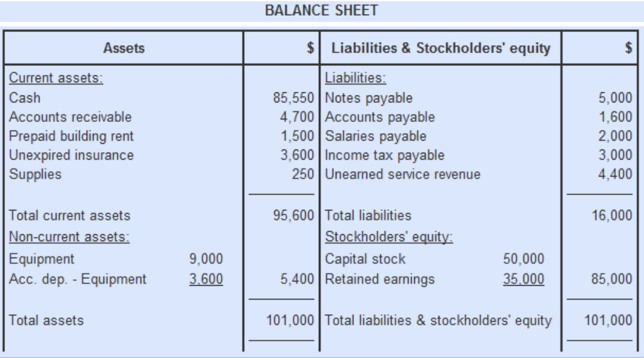The height and width of the screenshot is (358, 644).
Task: Click the total 95,600
Action: [293, 215]
